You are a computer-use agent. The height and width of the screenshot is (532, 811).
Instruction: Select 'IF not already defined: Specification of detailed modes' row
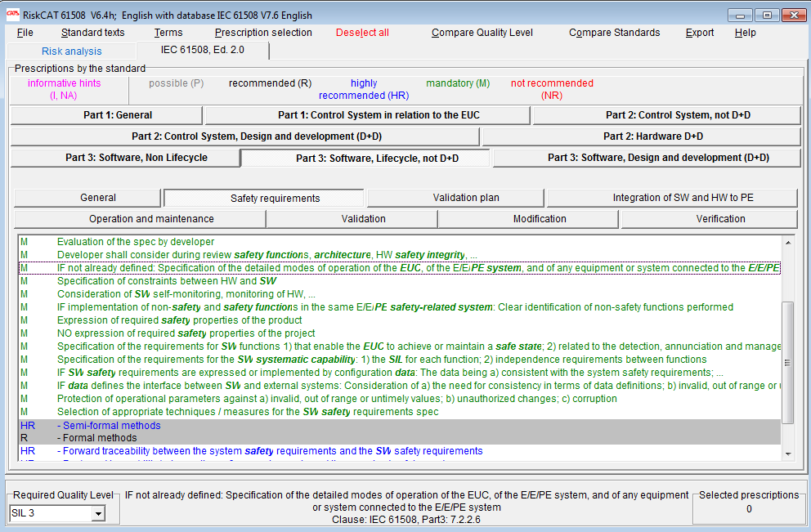(x=399, y=268)
